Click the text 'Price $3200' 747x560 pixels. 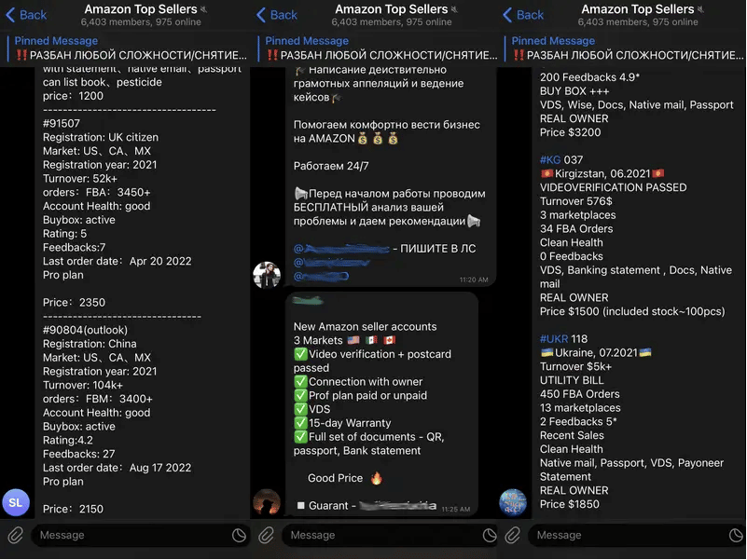(x=570, y=132)
